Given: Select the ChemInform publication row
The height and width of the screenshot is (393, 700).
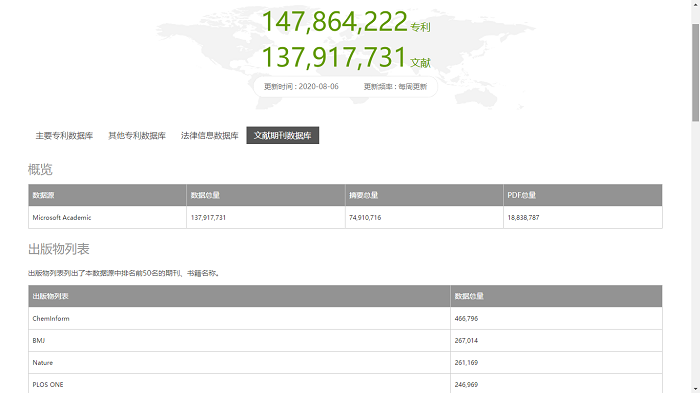Looking at the screenshot, I should point(345,318).
